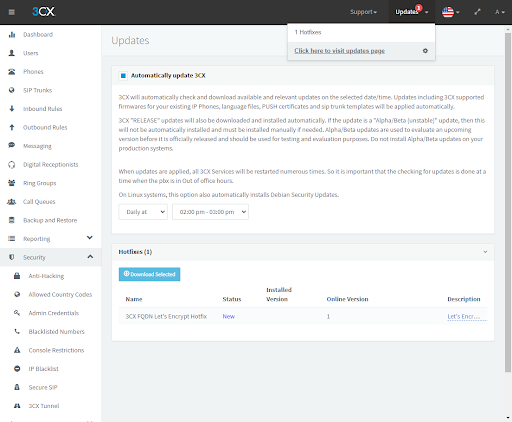Open the Updates dropdown menu
The image size is (512, 422).
click(412, 12)
